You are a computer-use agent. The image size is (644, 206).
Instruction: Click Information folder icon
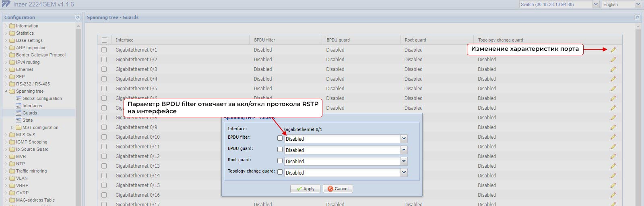click(x=12, y=26)
